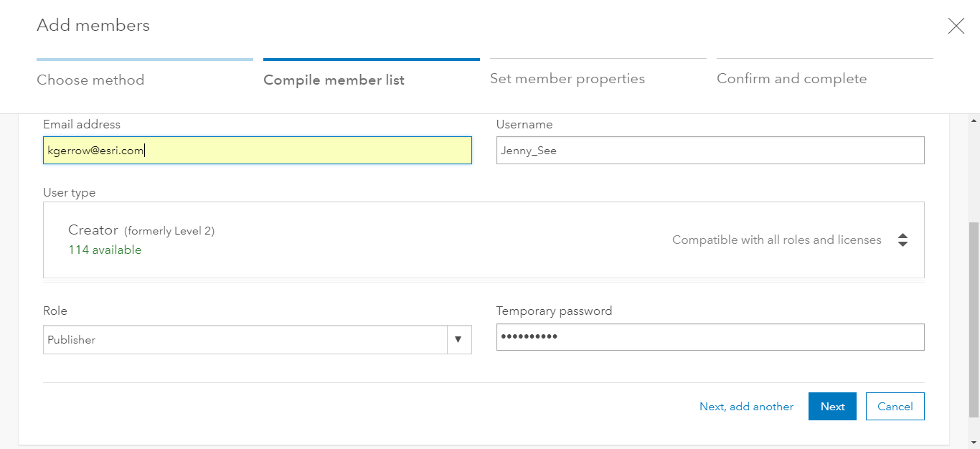Select the Compile member list step
Viewport: 980px width, 449px height.
click(x=334, y=80)
